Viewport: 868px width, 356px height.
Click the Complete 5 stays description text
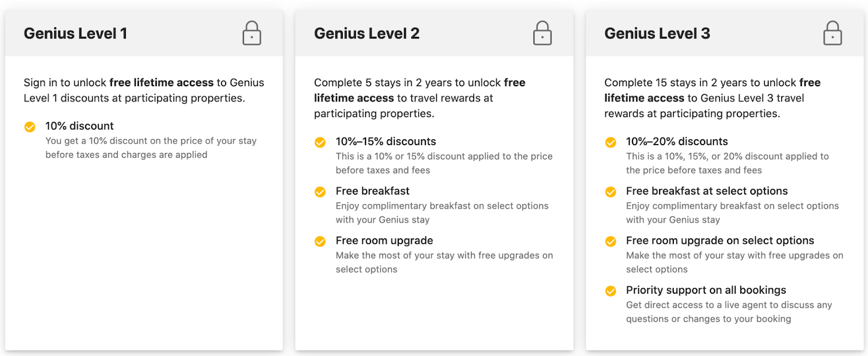[x=419, y=98]
